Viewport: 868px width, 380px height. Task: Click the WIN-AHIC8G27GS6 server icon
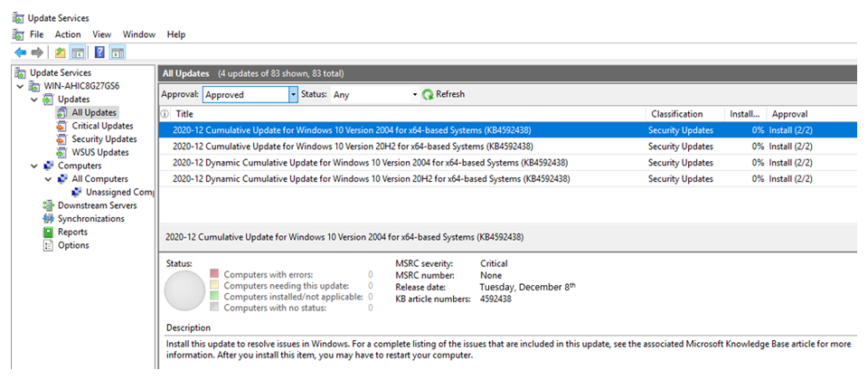[x=35, y=86]
